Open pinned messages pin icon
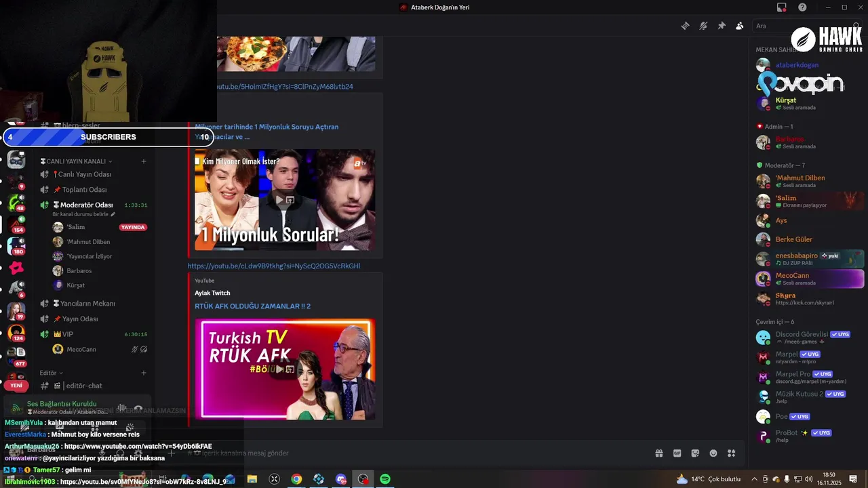The width and height of the screenshot is (868, 488). (x=722, y=26)
